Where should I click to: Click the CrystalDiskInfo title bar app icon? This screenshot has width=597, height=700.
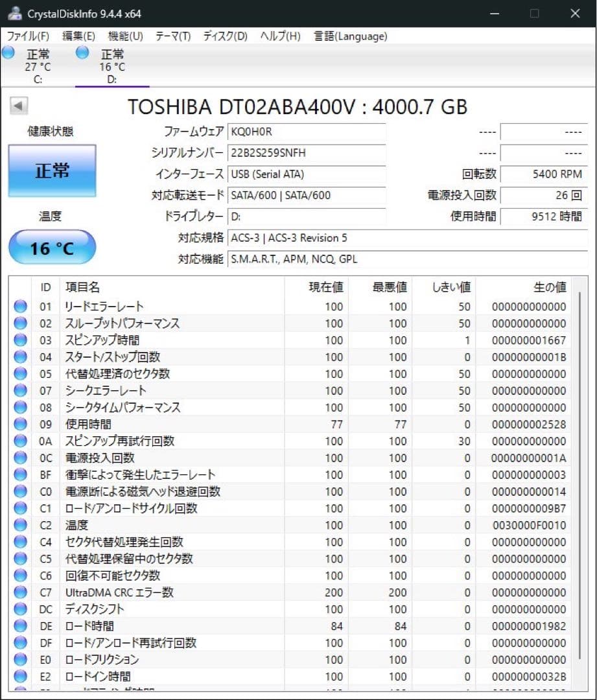[x=15, y=14]
